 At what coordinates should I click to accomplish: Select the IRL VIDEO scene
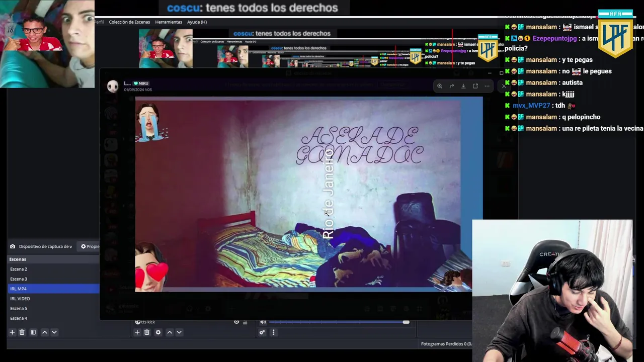pos(54,299)
